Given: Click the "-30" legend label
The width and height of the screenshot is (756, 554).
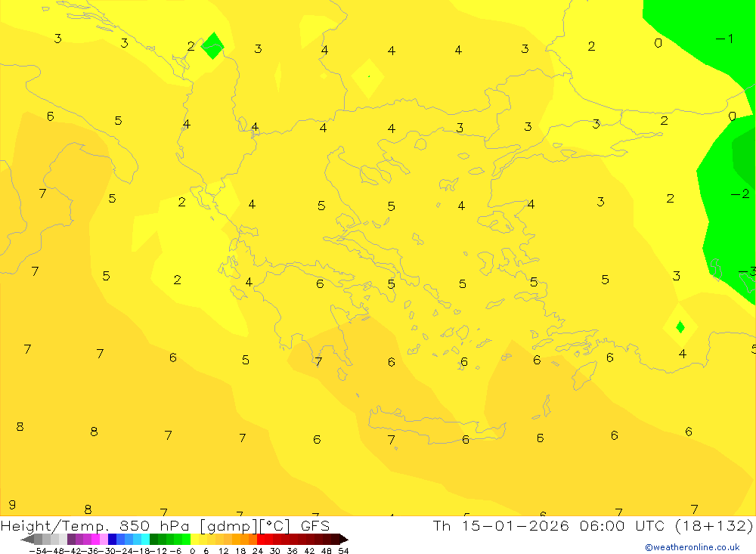Looking at the screenshot, I should [x=108, y=551].
